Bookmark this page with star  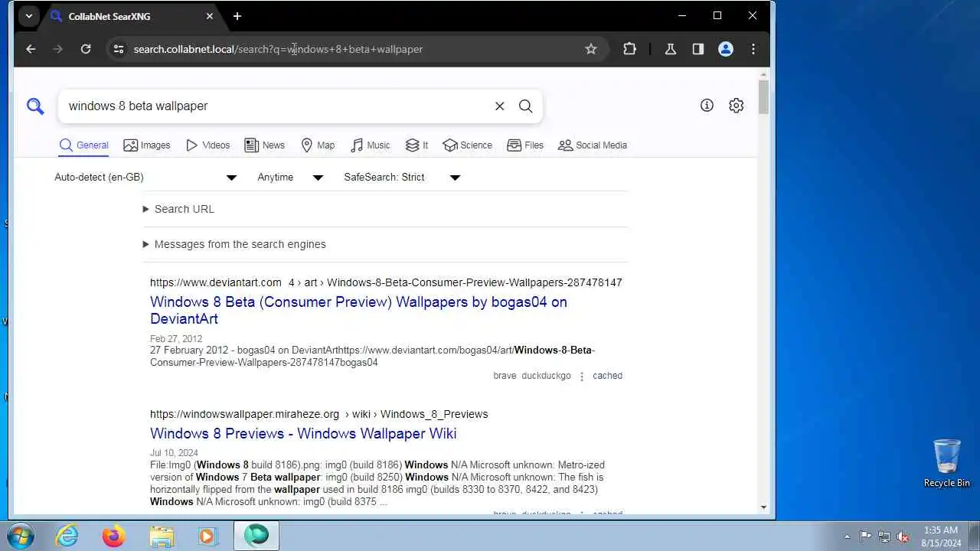pos(591,49)
